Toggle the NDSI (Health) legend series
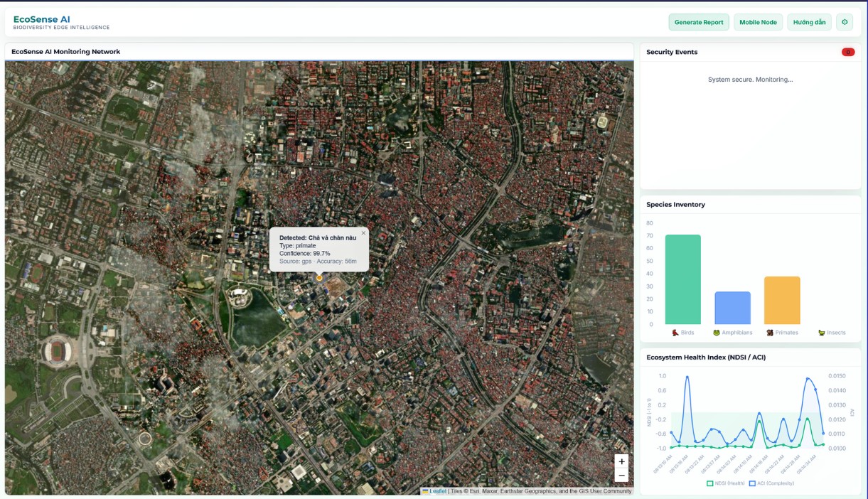Image resolution: width=868 pixels, height=499 pixels. click(x=724, y=483)
